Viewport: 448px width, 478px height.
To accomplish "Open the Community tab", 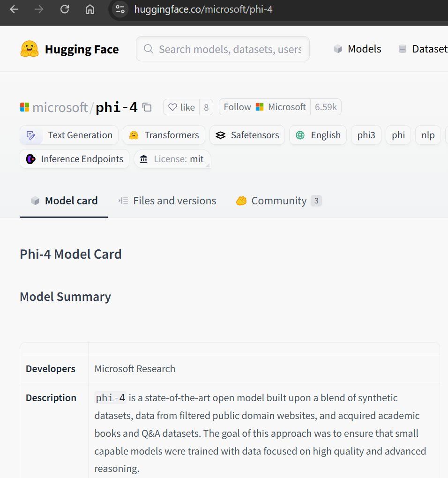I will click(x=278, y=201).
